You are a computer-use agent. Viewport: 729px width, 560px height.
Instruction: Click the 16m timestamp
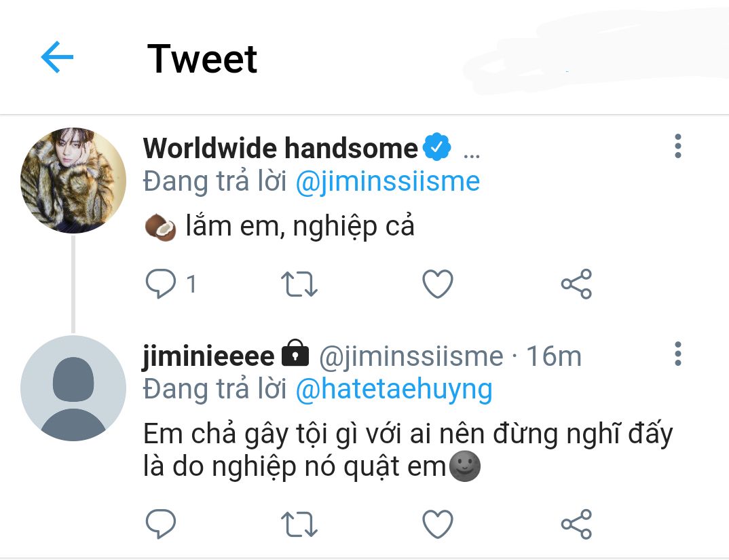[x=554, y=356]
